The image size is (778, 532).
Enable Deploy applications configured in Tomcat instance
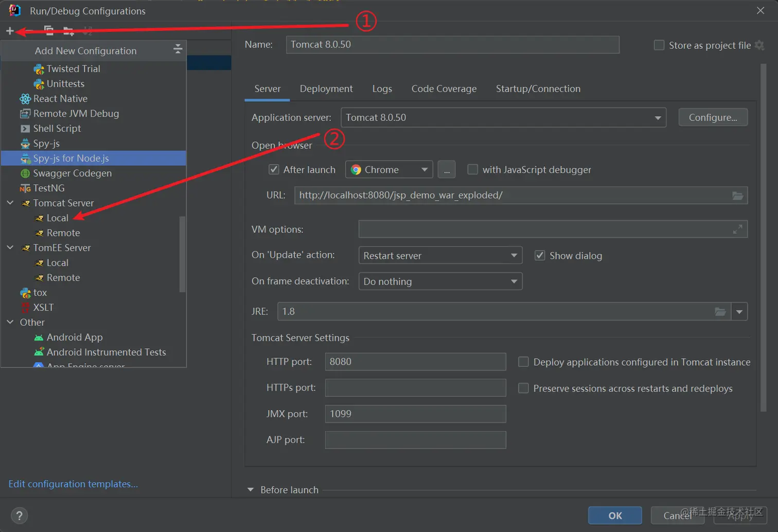click(523, 362)
